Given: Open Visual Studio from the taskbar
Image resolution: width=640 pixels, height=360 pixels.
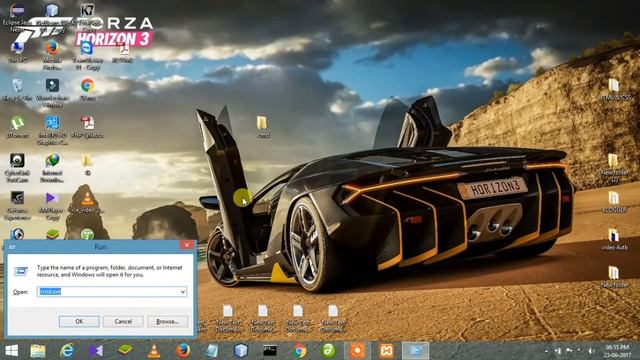Looking at the screenshot, I should click(96, 351).
